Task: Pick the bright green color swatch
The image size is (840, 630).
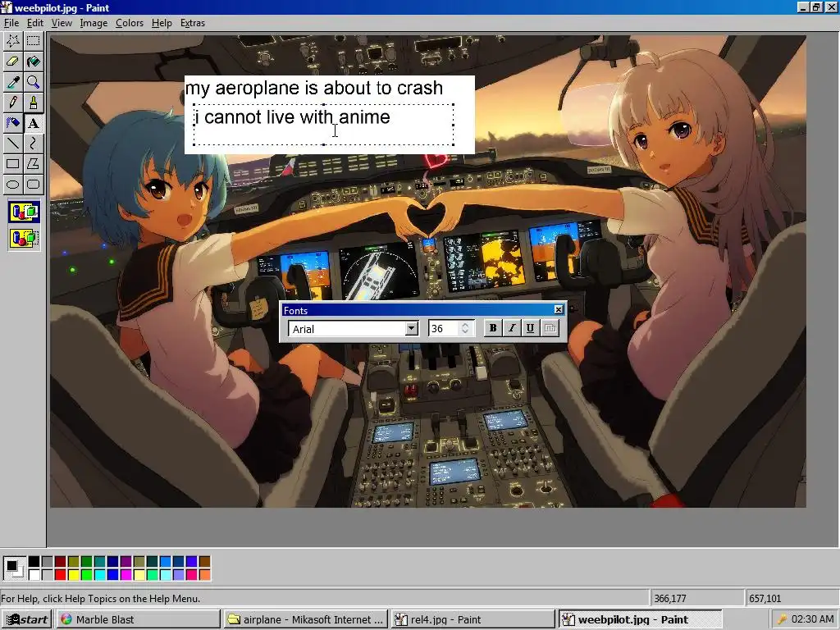Action: coord(86,575)
